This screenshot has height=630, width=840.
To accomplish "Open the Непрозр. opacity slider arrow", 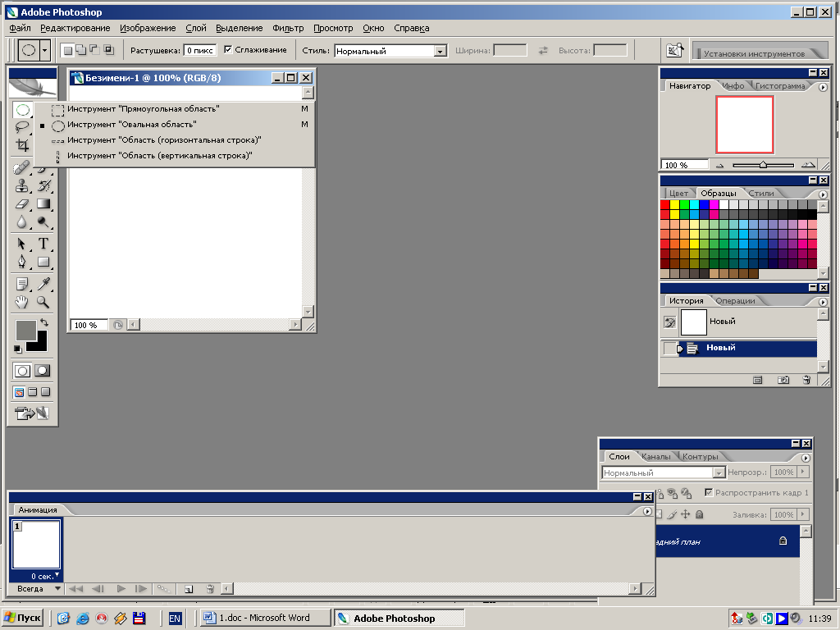I will [x=802, y=472].
